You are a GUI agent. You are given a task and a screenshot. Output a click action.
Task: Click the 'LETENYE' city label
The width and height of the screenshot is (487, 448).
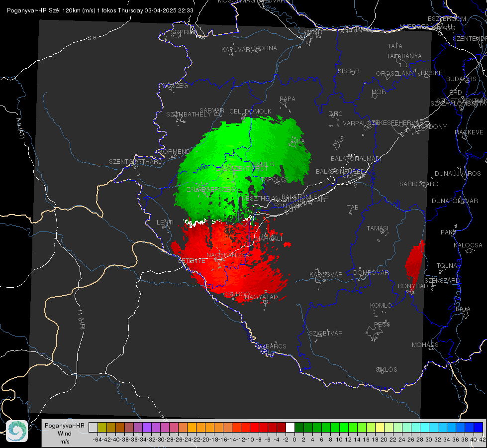click(x=192, y=261)
